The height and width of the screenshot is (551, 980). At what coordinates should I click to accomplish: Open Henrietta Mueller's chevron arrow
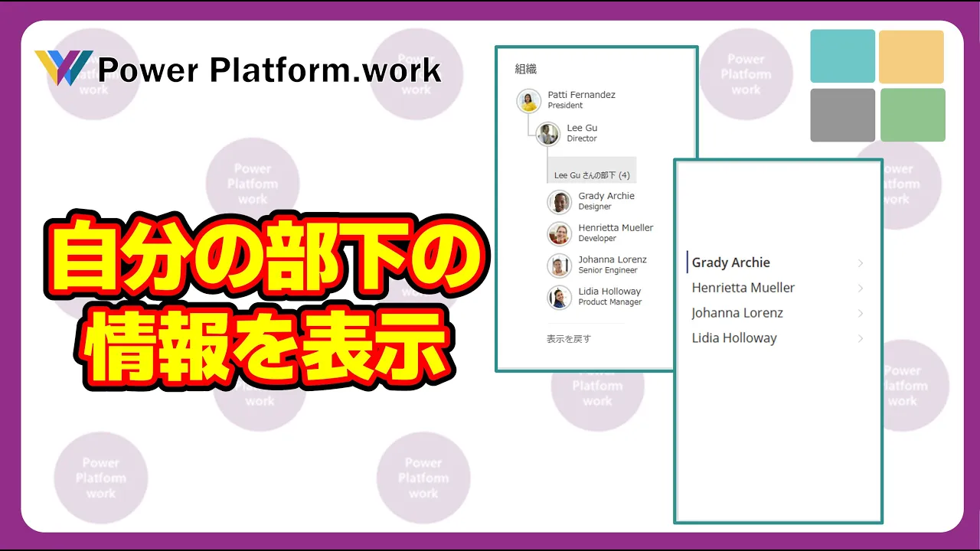(861, 289)
